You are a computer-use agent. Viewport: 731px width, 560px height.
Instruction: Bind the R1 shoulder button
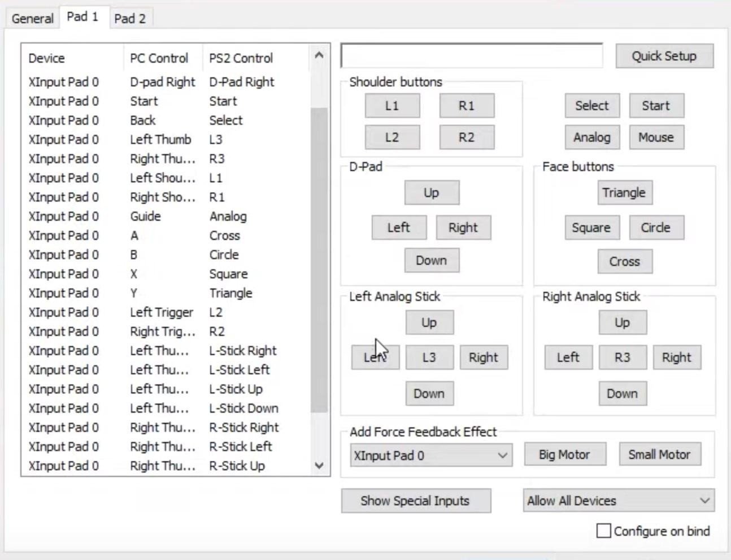467,106
